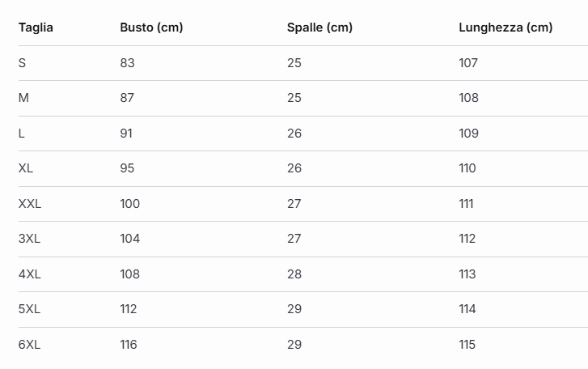588x369 pixels.
Task: Select the 6XL size row label
Action: 29,345
